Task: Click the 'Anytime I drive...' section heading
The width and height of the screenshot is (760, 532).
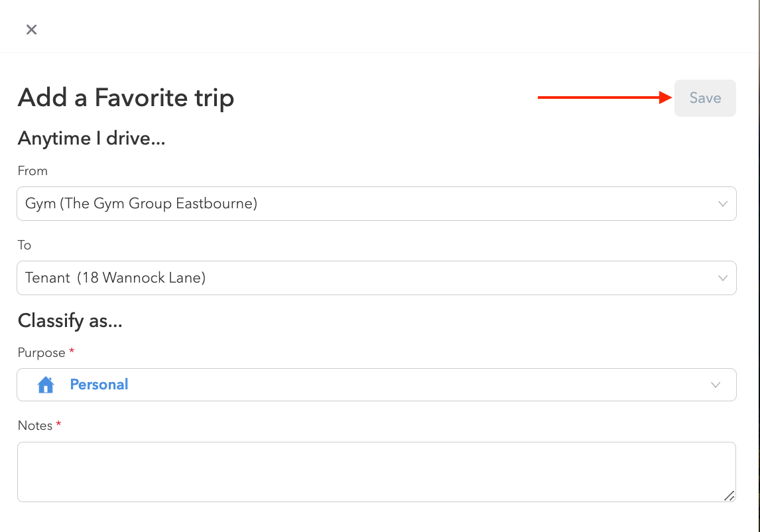Action: point(91,139)
